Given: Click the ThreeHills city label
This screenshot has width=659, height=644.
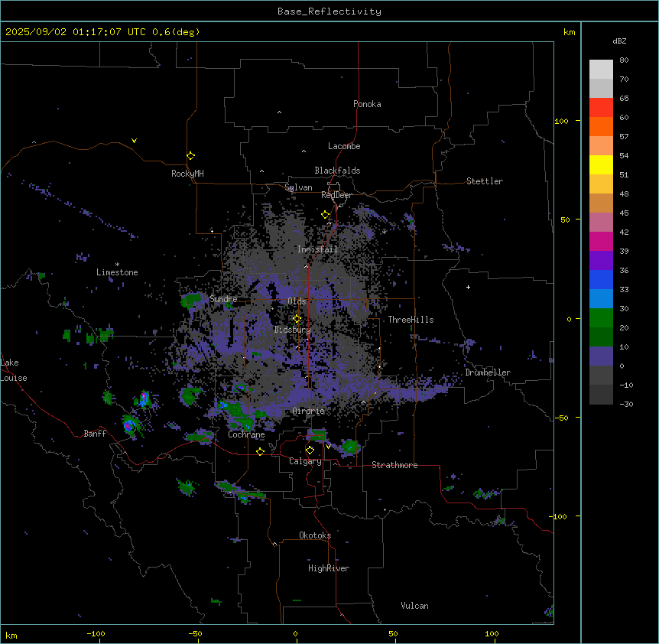Looking at the screenshot, I should [411, 320].
